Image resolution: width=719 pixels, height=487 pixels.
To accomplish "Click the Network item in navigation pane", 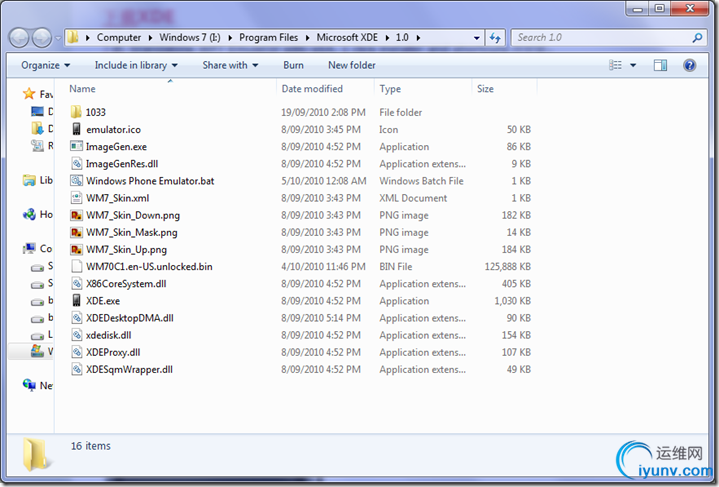I will tap(38, 385).
